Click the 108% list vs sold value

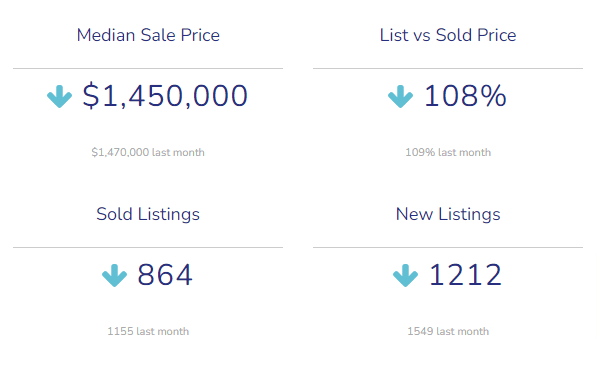click(x=465, y=96)
